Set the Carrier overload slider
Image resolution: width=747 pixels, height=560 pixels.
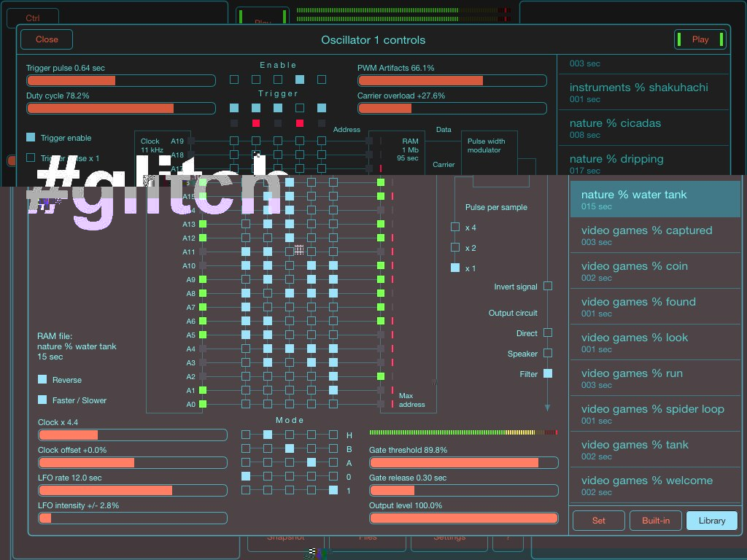click(x=452, y=108)
